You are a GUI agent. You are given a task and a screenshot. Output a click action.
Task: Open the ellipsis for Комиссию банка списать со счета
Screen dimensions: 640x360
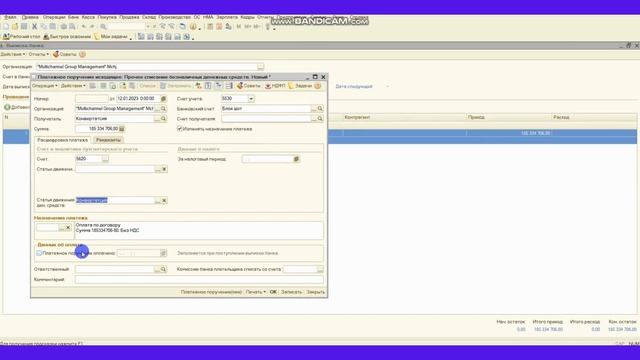click(320, 269)
